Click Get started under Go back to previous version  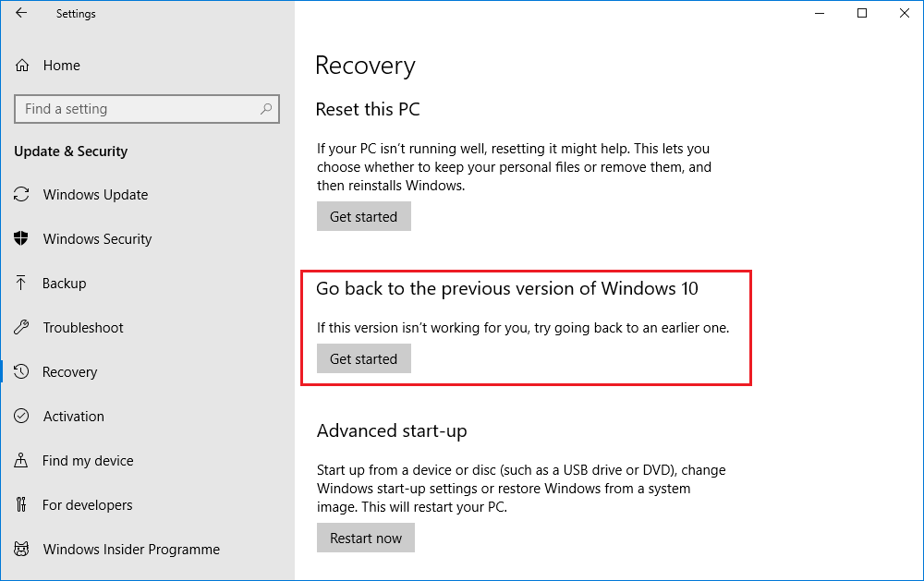pos(363,358)
